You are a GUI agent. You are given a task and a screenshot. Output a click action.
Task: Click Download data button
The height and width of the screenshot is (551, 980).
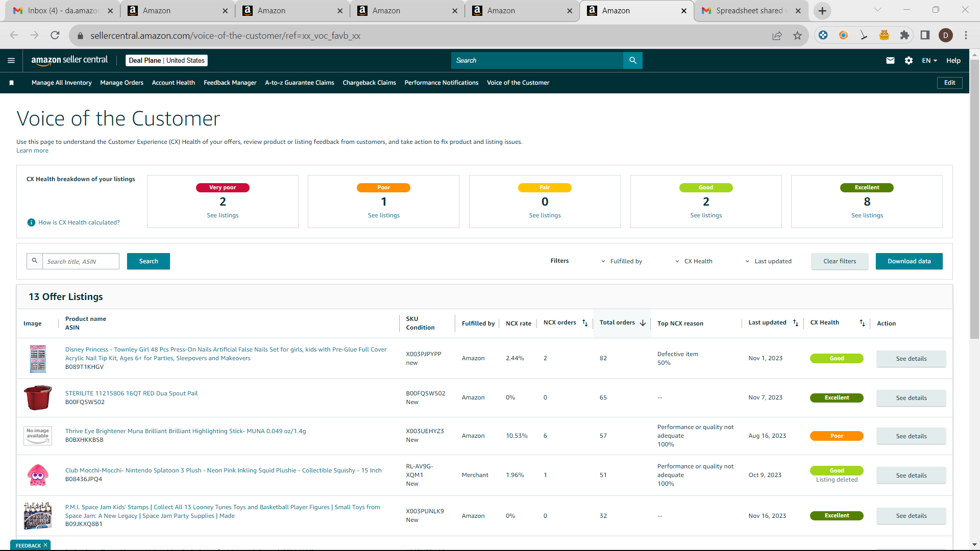pyautogui.click(x=909, y=261)
